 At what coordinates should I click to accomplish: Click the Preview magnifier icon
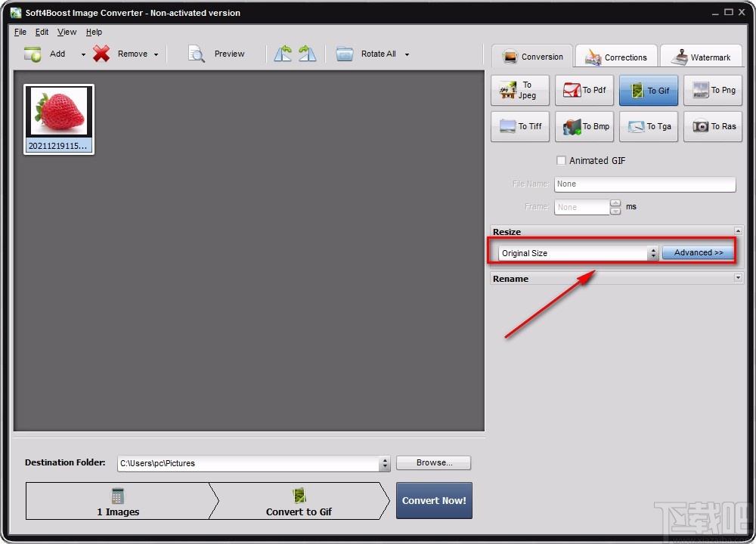[x=197, y=54]
